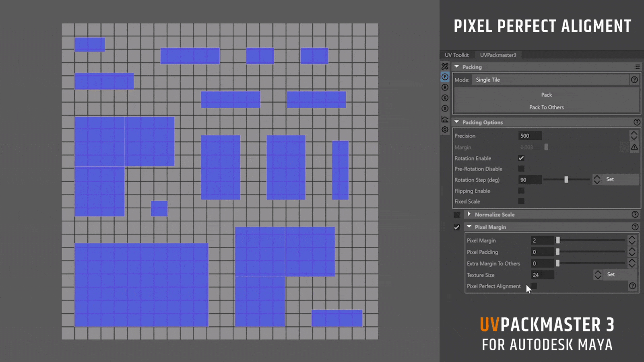The width and height of the screenshot is (644, 362).
Task: Click the help icon next to Packing Options
Action: (636, 122)
